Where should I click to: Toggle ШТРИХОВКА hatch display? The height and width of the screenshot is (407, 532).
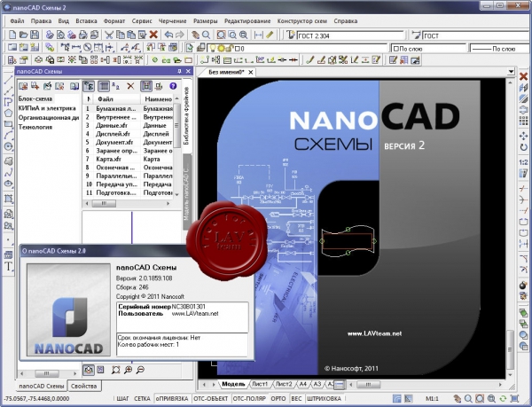[x=324, y=398]
